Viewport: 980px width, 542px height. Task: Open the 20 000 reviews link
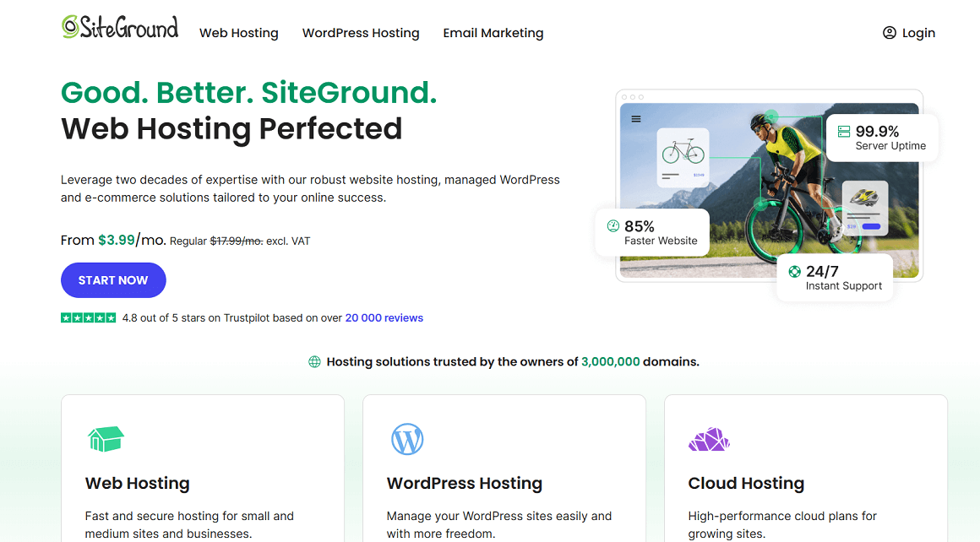(384, 317)
